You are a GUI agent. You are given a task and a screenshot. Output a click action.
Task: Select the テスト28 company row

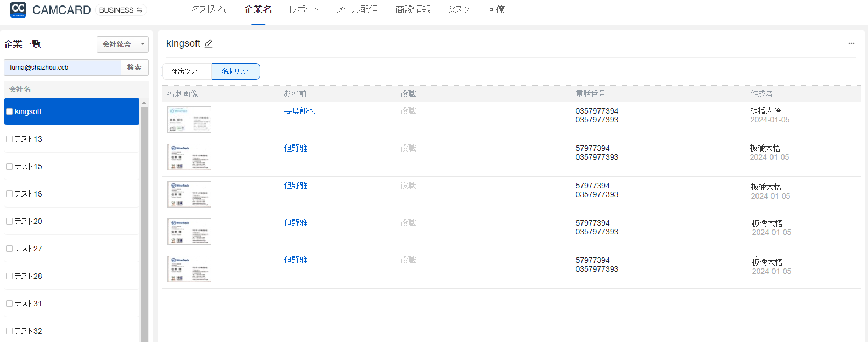[72, 276]
